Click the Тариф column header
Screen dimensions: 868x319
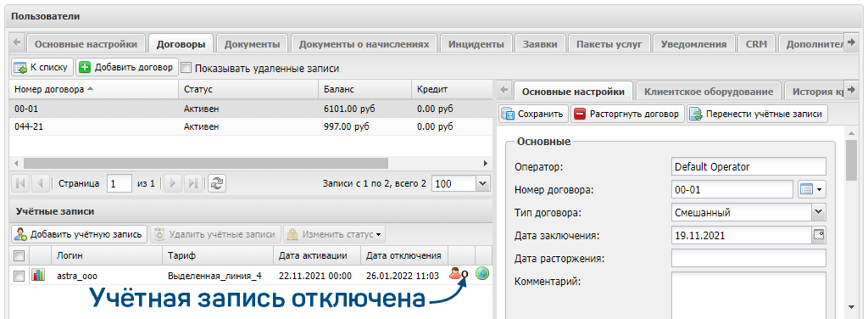pyautogui.click(x=218, y=255)
